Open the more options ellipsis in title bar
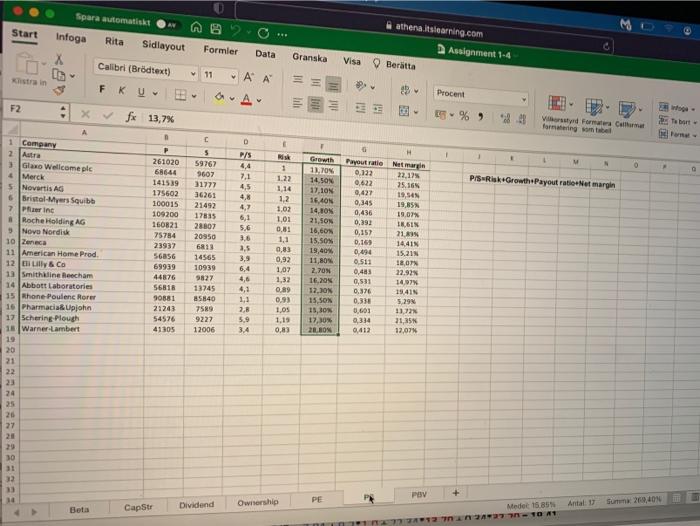The image size is (700, 526). pos(282,35)
